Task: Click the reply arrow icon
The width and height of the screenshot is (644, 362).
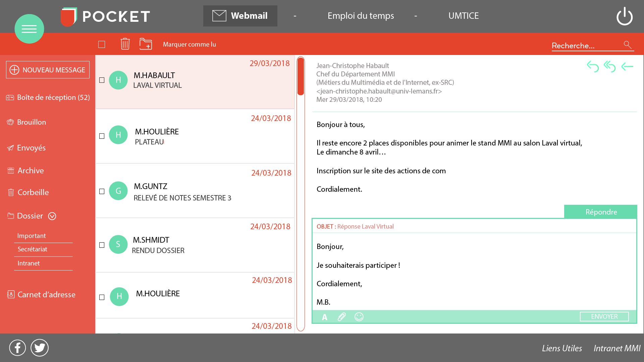Action: click(x=593, y=66)
